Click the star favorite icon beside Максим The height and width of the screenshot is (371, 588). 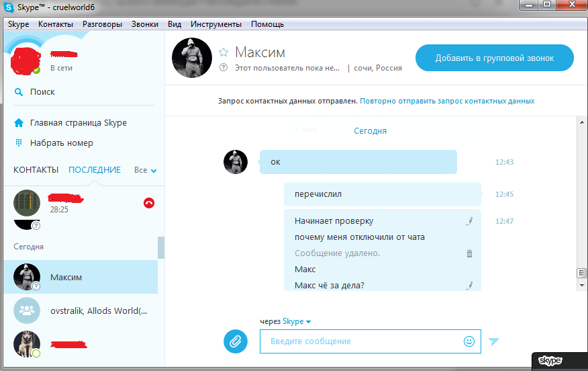point(224,52)
